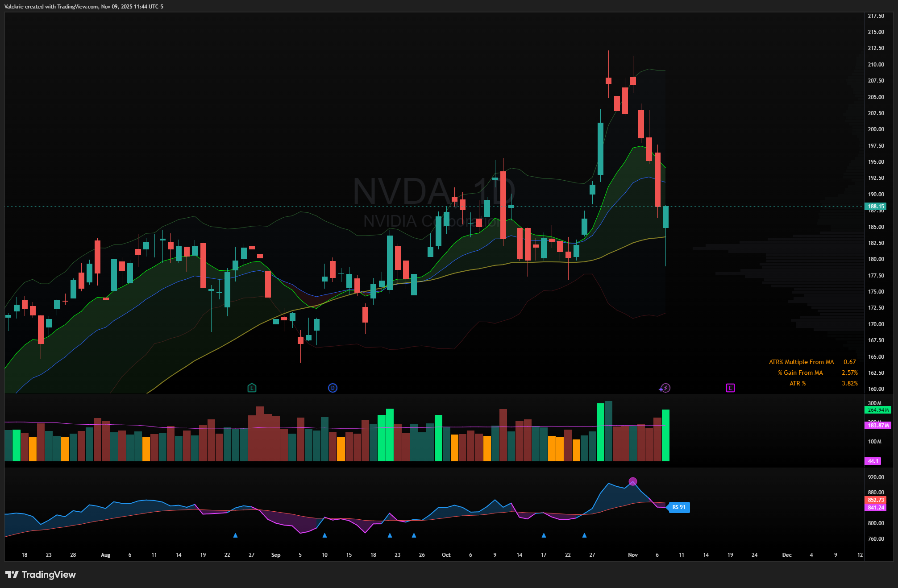Click the red 852.73 RS axis label
The height and width of the screenshot is (588, 898).
pyautogui.click(x=875, y=500)
